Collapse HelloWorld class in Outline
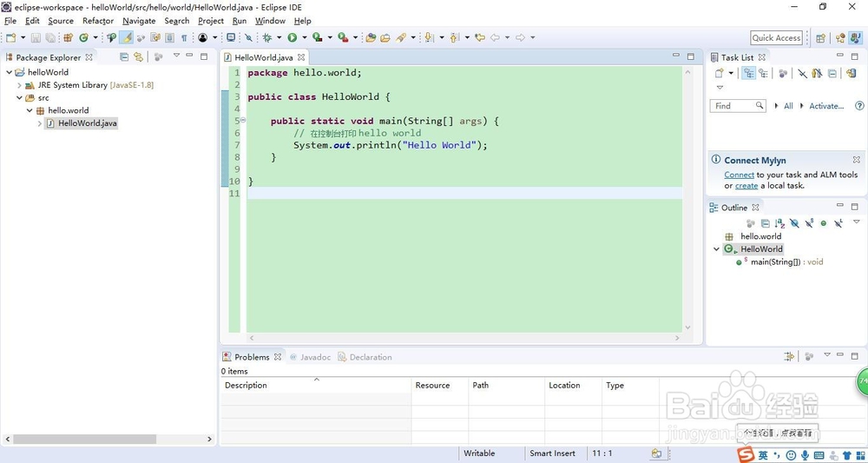 tap(716, 249)
